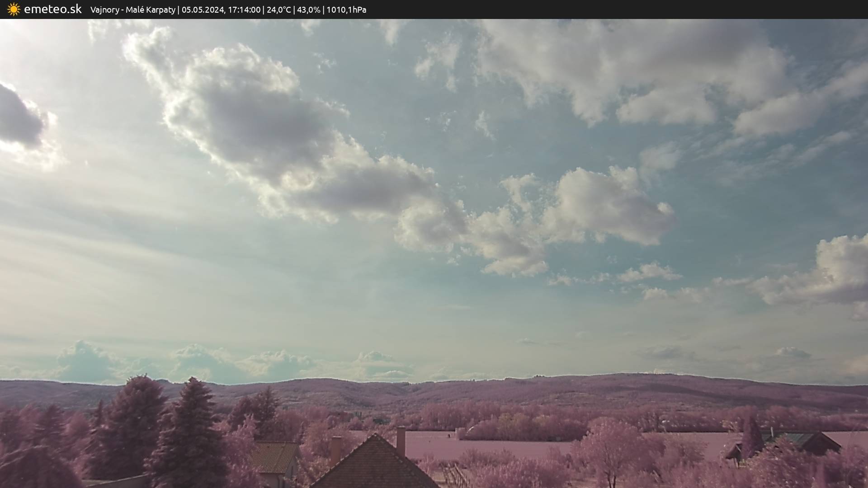The image size is (868, 488).
Task: Select the 1010,1hPa pressure reading
Action: click(x=346, y=10)
